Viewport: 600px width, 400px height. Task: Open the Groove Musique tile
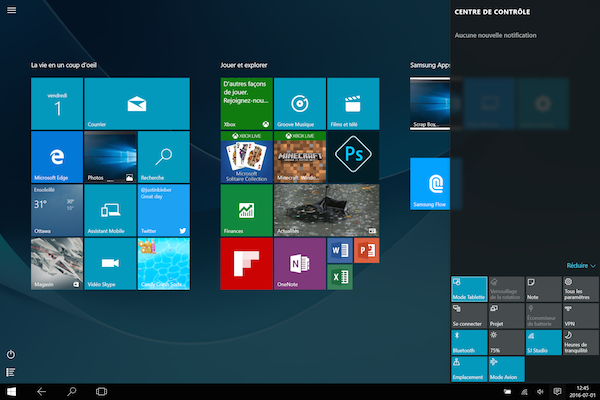[300, 103]
